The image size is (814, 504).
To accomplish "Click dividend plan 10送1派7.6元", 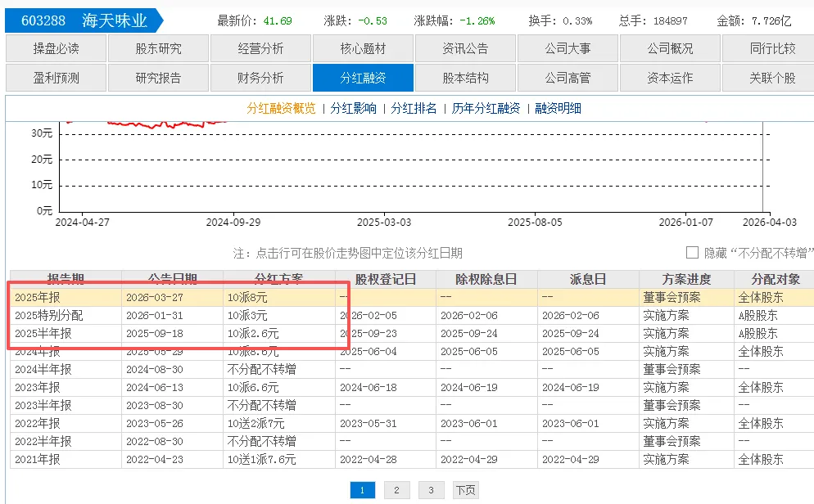I will pyautogui.click(x=262, y=459).
